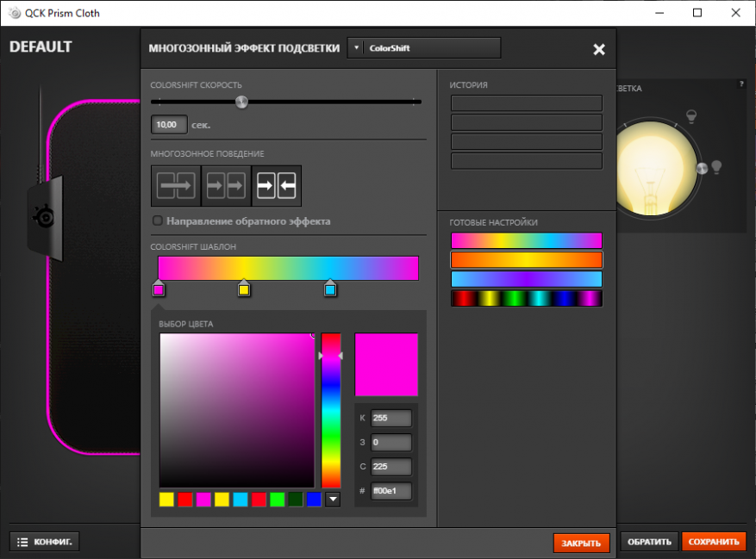Pick the first red saved swatch
Screen dimensions: 756x559
point(185,500)
